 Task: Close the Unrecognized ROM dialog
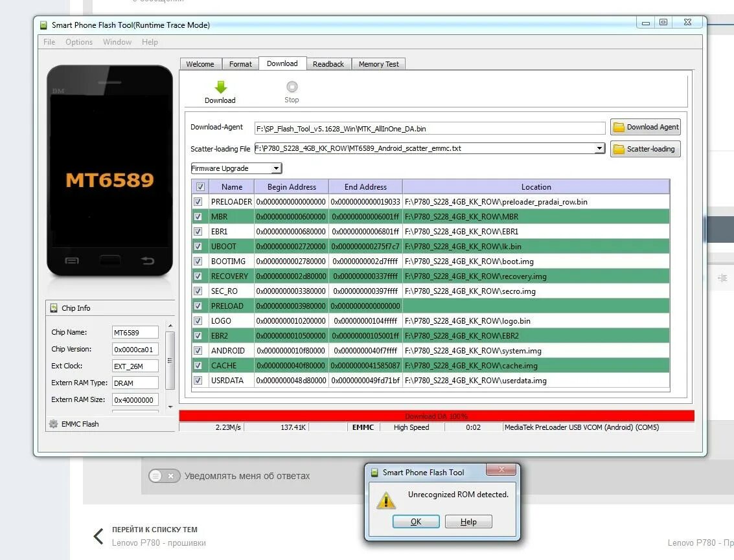point(501,469)
